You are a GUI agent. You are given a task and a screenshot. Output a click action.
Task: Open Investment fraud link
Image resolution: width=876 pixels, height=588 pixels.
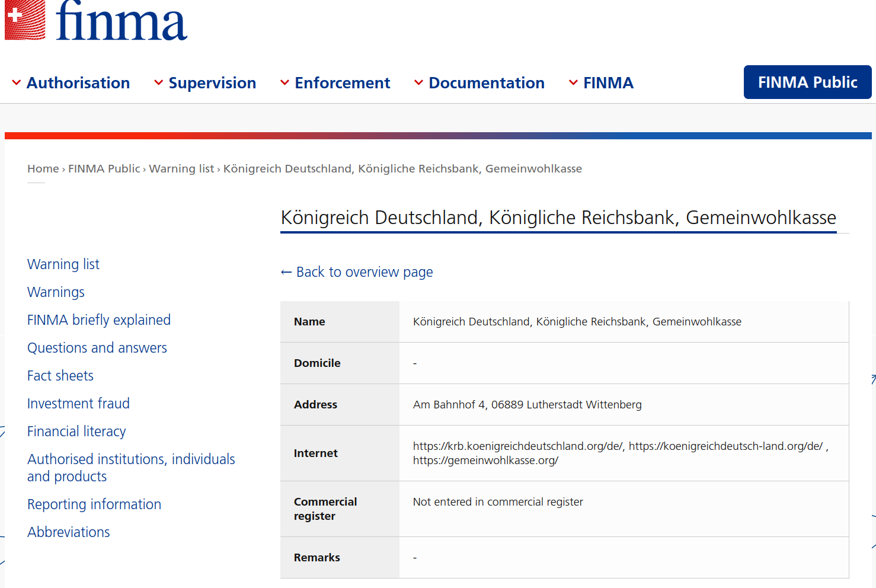tap(78, 404)
